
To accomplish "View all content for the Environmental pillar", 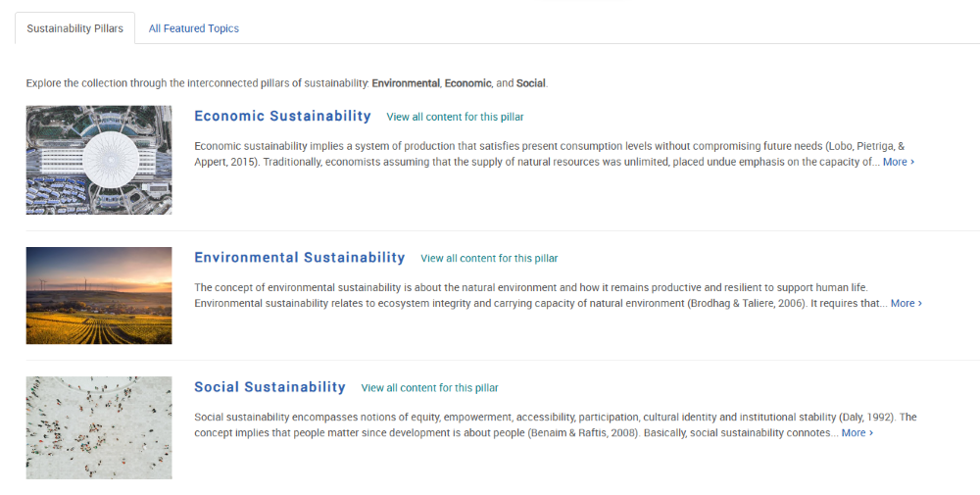I will [489, 258].
